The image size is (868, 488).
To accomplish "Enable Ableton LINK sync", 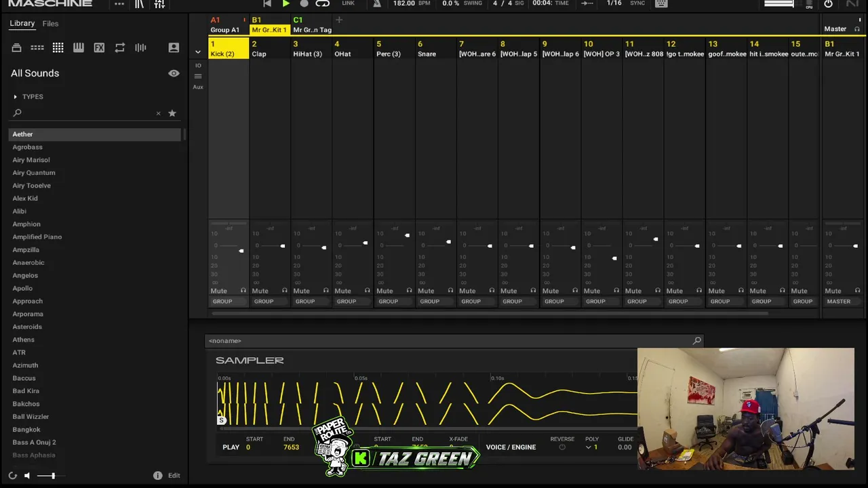I will [348, 3].
